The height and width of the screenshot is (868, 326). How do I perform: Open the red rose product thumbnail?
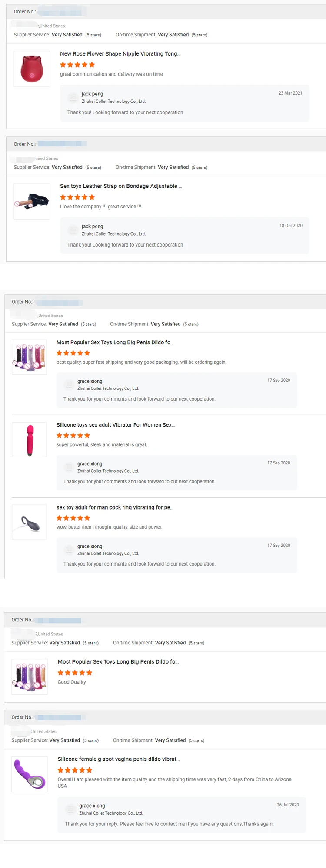pyautogui.click(x=32, y=69)
